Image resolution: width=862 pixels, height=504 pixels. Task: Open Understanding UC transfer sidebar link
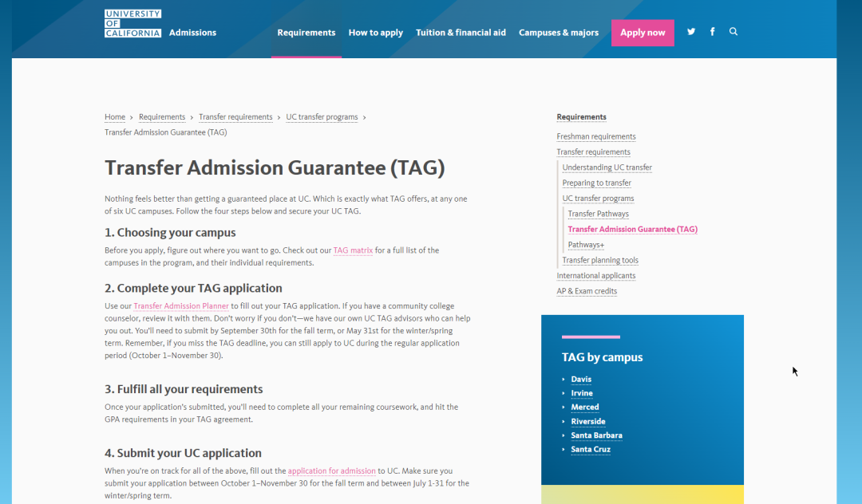607,167
